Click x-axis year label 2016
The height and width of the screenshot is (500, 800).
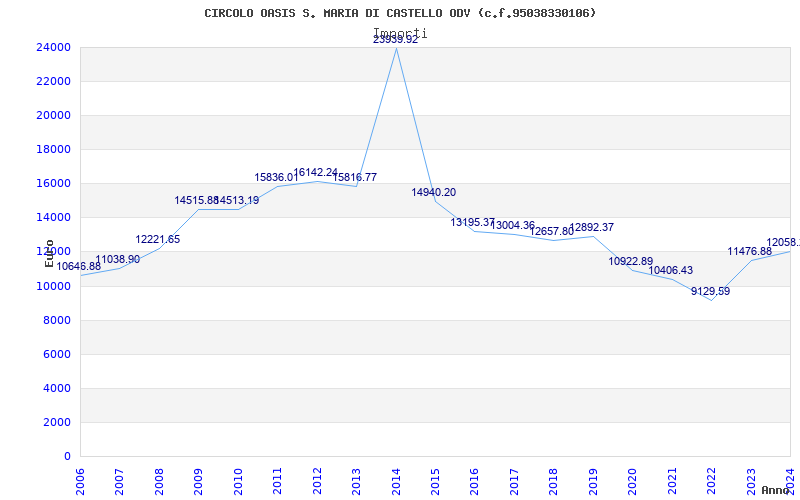(x=474, y=481)
